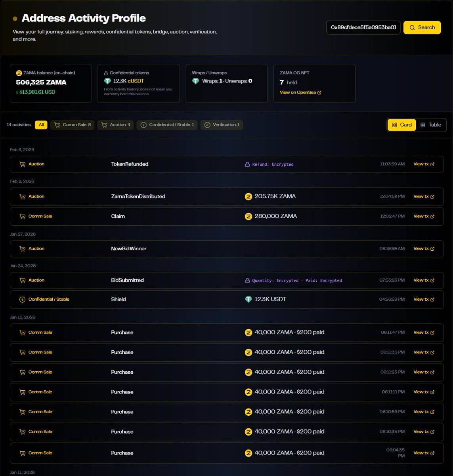View tx for 06:04:35 PM purchase
The height and width of the screenshot is (476, 453).
[x=424, y=453]
